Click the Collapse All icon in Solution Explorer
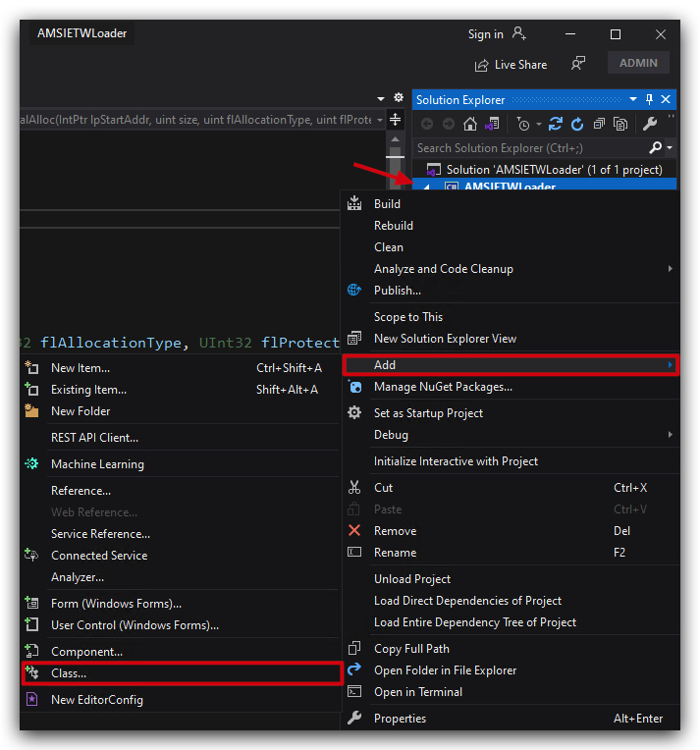The image size is (700, 750). [x=599, y=125]
